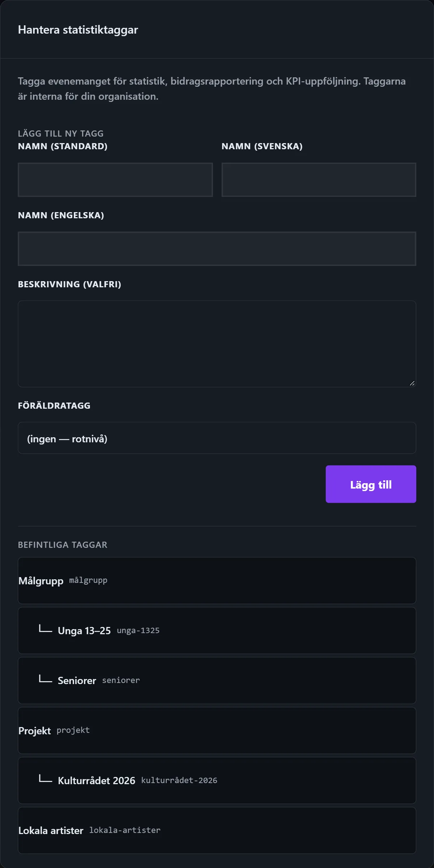The image size is (434, 868).
Task: Focus the Namn (engelska) input field
Action: 217,249
